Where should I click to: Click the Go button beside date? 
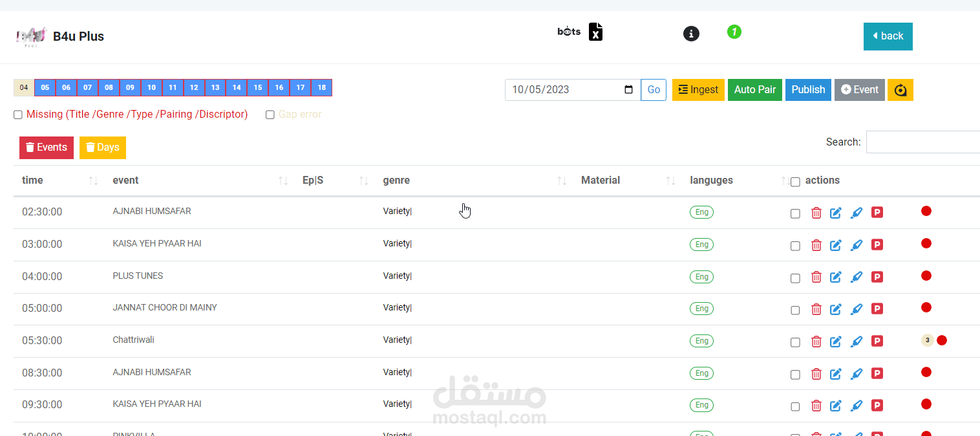point(654,90)
